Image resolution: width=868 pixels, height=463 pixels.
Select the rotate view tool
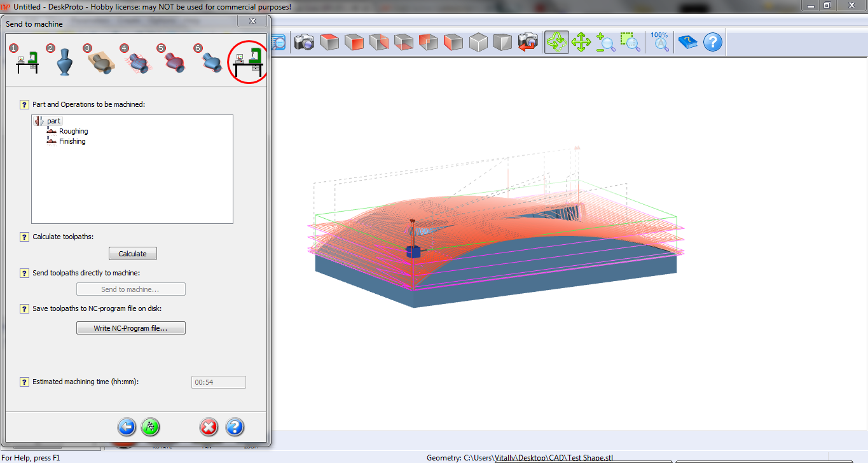coord(556,42)
